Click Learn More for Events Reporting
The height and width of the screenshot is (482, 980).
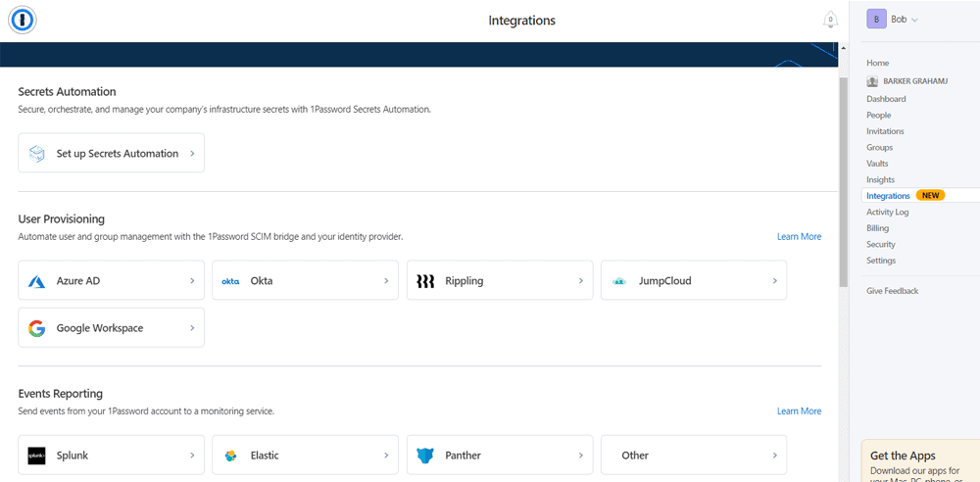799,411
